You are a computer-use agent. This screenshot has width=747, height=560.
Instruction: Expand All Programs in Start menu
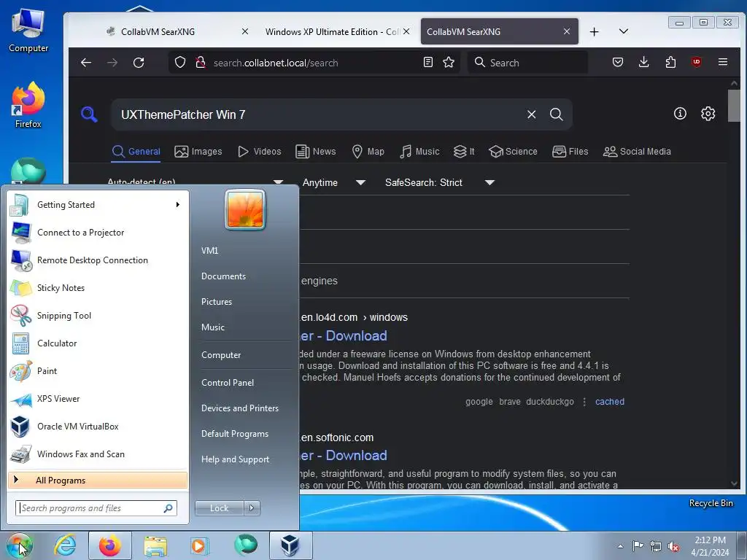tap(98, 480)
